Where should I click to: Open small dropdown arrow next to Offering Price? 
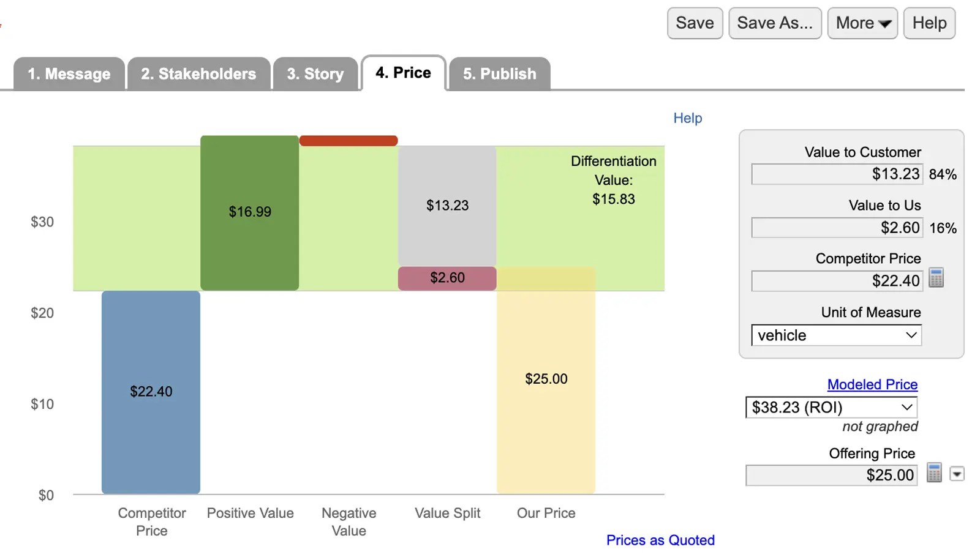pos(957,474)
